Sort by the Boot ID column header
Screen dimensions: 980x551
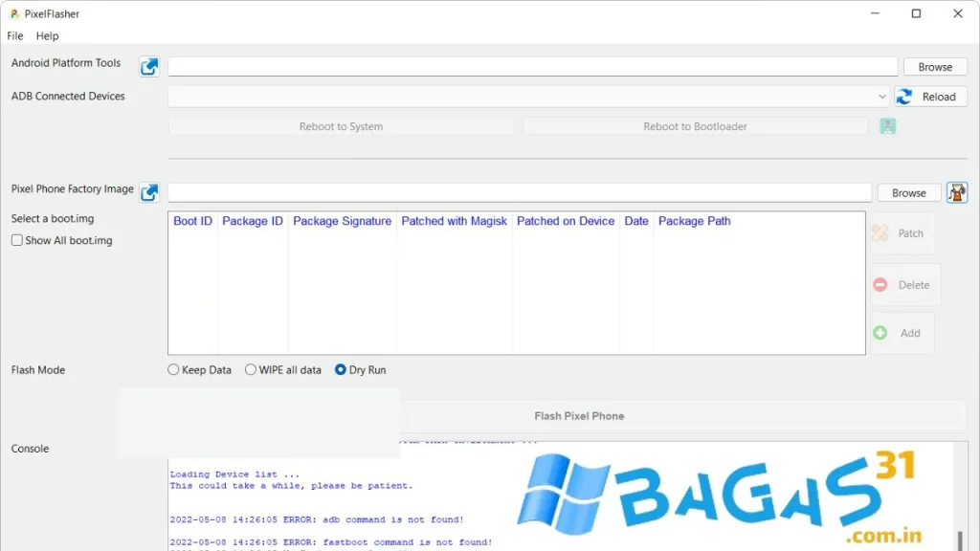(x=192, y=221)
